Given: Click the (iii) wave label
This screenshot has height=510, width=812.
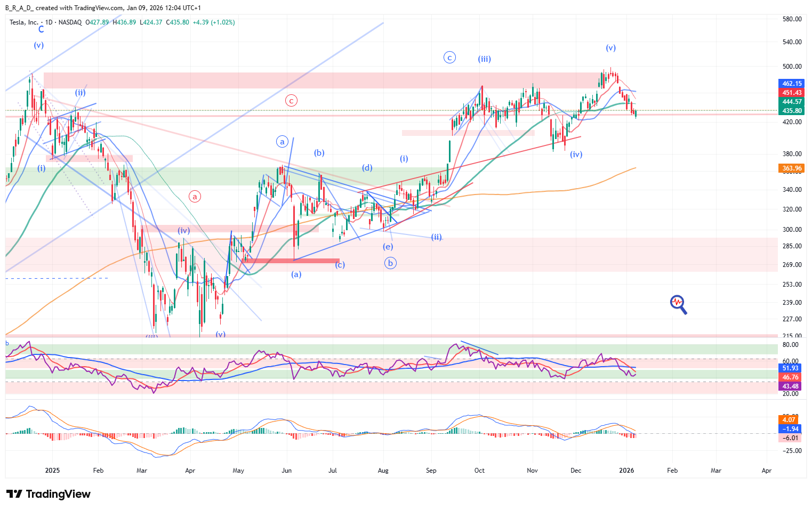Looking at the screenshot, I should [x=484, y=59].
